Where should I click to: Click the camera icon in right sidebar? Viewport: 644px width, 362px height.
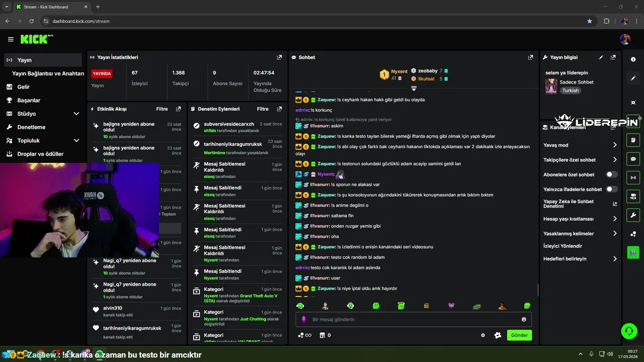(633, 196)
